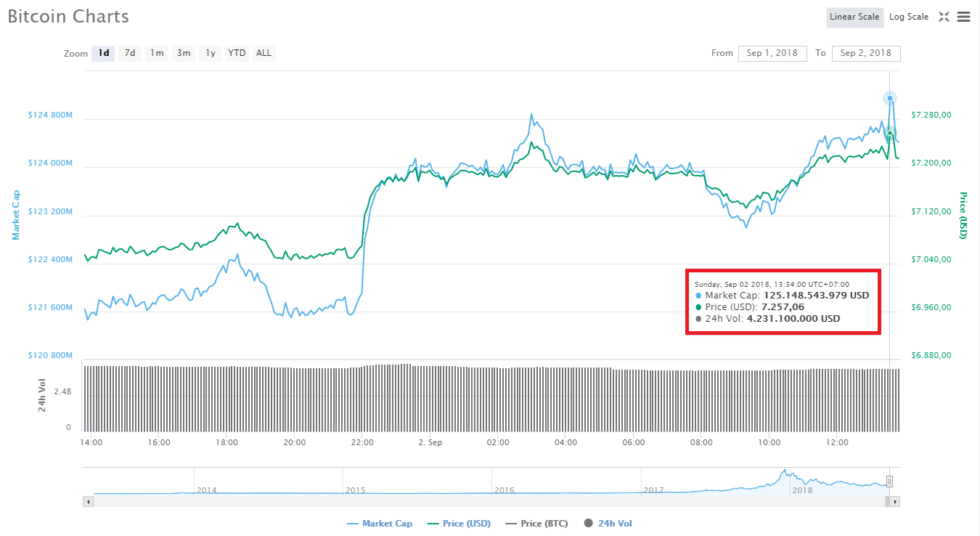This screenshot has width=980, height=536.
Task: Toggle fullscreen chart view icon
Action: [x=944, y=17]
